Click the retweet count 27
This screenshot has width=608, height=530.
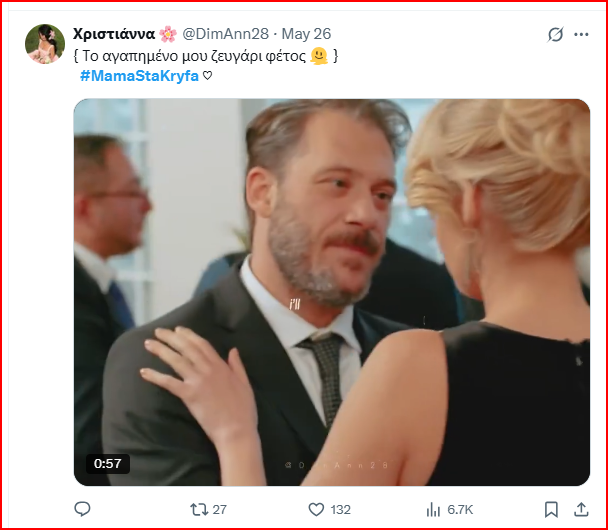220,509
